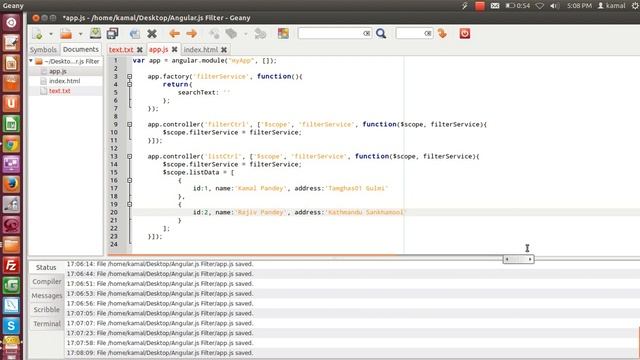
Task: Collapse the code fold at line 13
Action: point(129,156)
